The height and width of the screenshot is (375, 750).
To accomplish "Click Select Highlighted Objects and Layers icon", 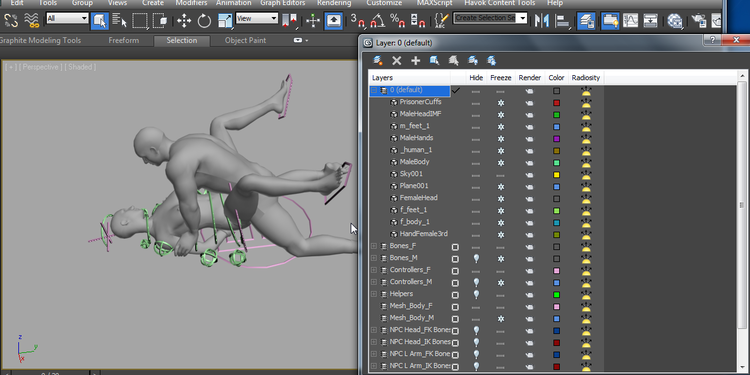I will coord(434,61).
